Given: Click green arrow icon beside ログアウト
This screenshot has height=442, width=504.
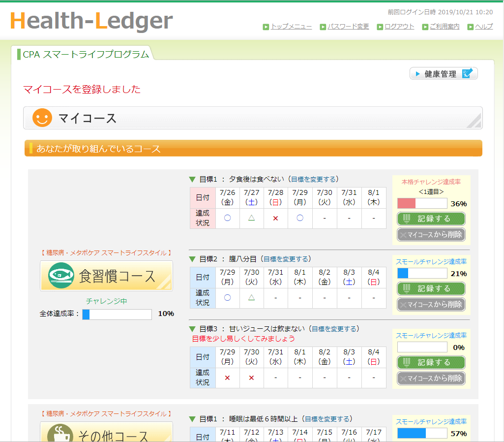Looking at the screenshot, I should pos(380,27).
